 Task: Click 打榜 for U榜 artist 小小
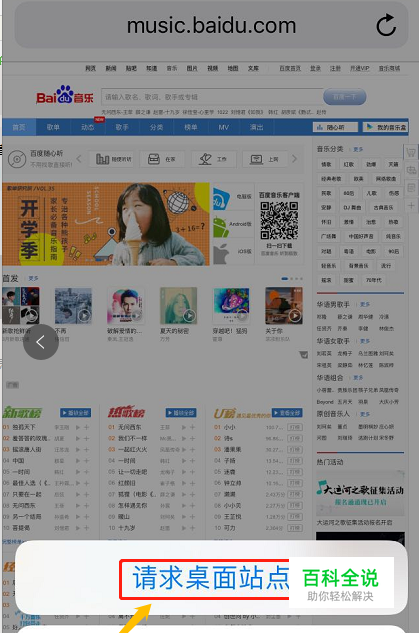[295, 427]
